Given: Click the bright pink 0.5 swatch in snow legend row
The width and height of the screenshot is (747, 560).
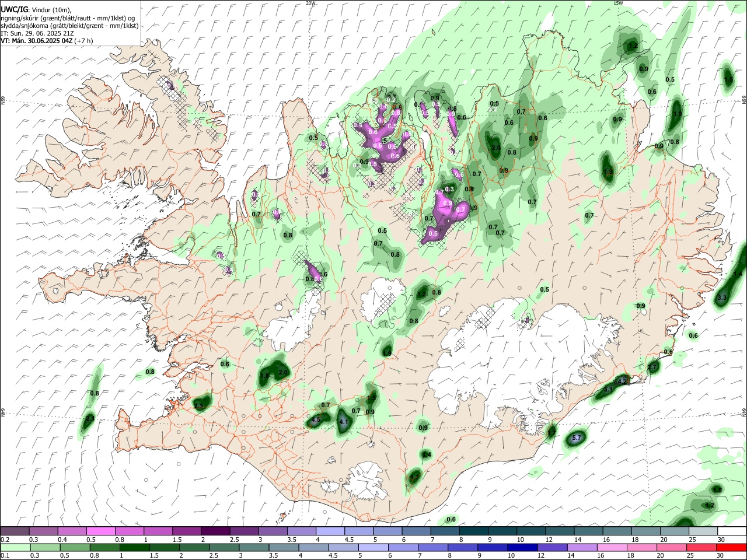Looking at the screenshot, I should [100, 531].
